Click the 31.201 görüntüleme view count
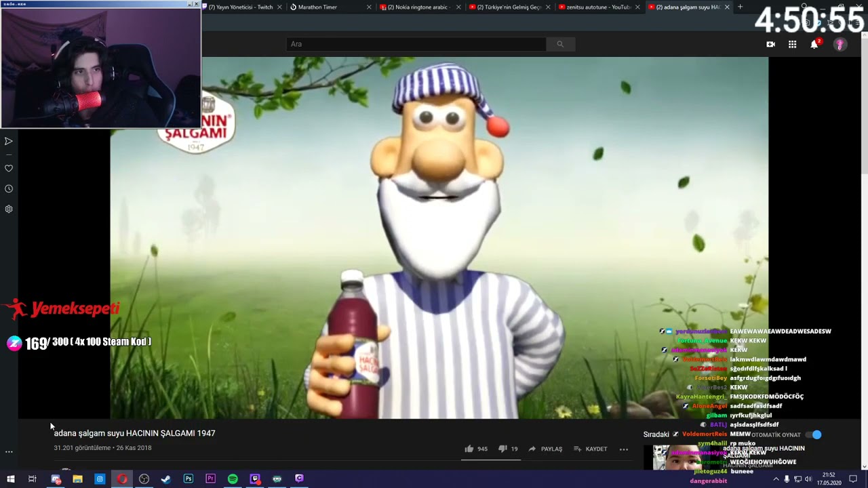This screenshot has width=868, height=488. click(x=82, y=448)
